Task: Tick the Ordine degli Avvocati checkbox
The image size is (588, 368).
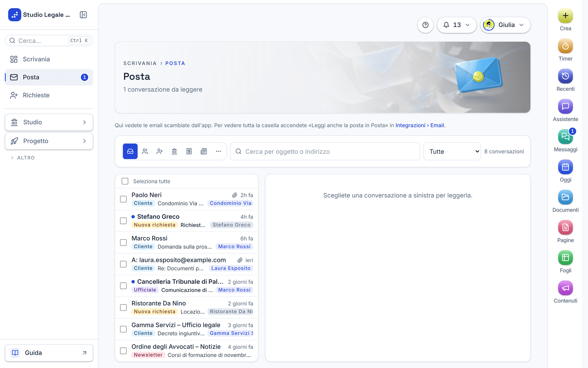Action: (x=123, y=351)
